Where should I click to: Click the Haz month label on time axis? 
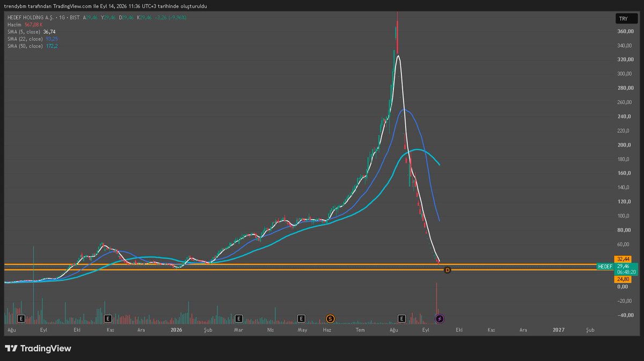(326, 330)
